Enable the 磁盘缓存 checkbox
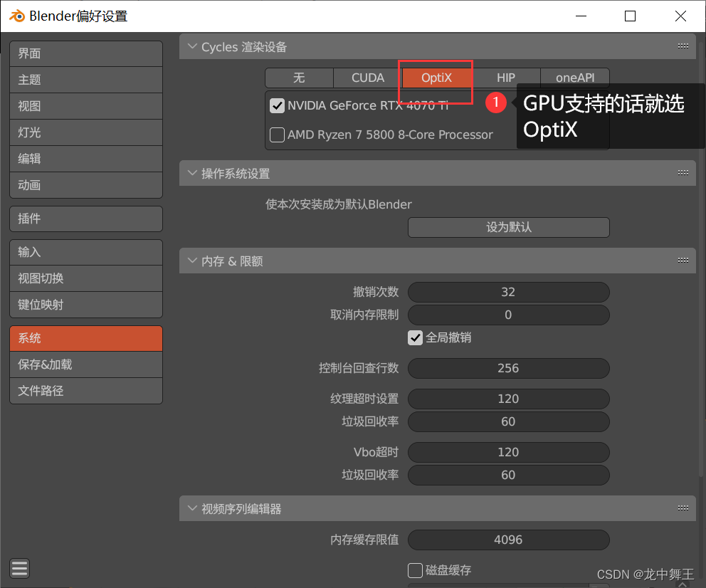 click(x=415, y=570)
